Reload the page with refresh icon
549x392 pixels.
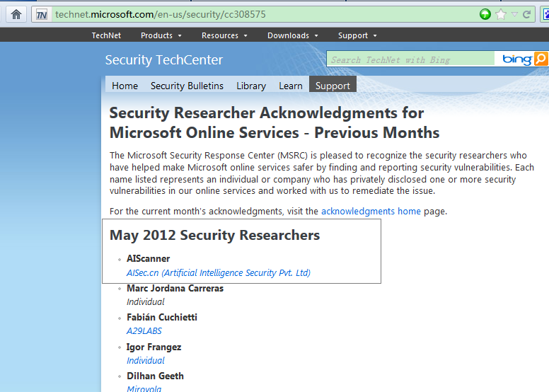pyautogui.click(x=526, y=14)
